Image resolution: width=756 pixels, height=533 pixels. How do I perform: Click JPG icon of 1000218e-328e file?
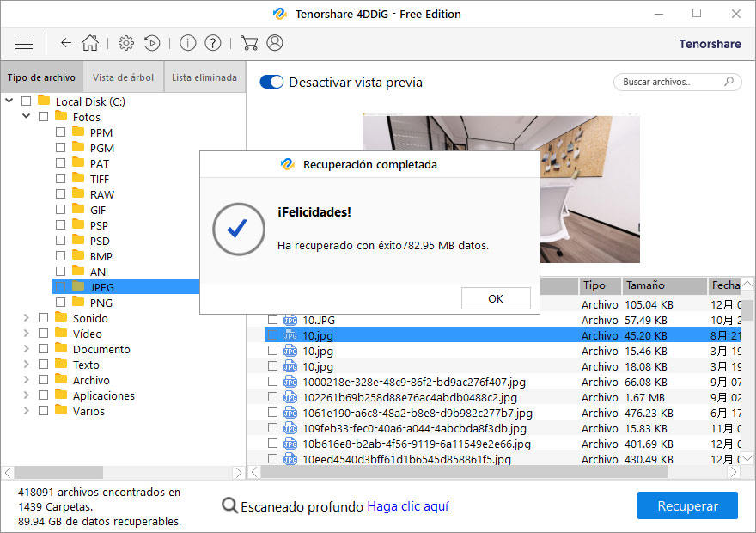(290, 382)
